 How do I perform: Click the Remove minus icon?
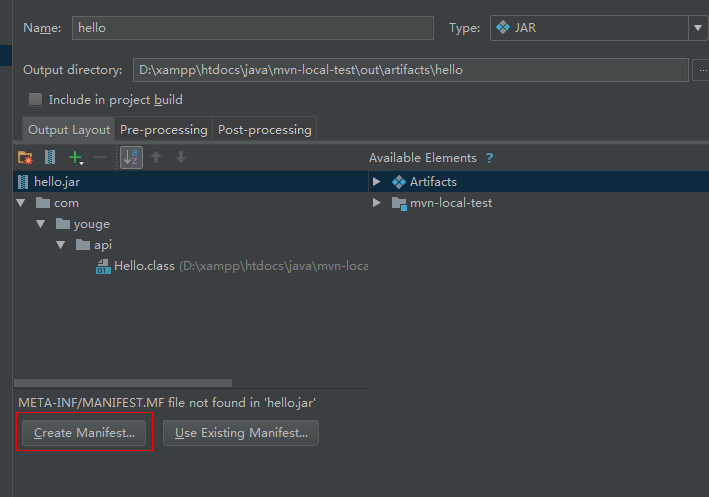(100, 157)
